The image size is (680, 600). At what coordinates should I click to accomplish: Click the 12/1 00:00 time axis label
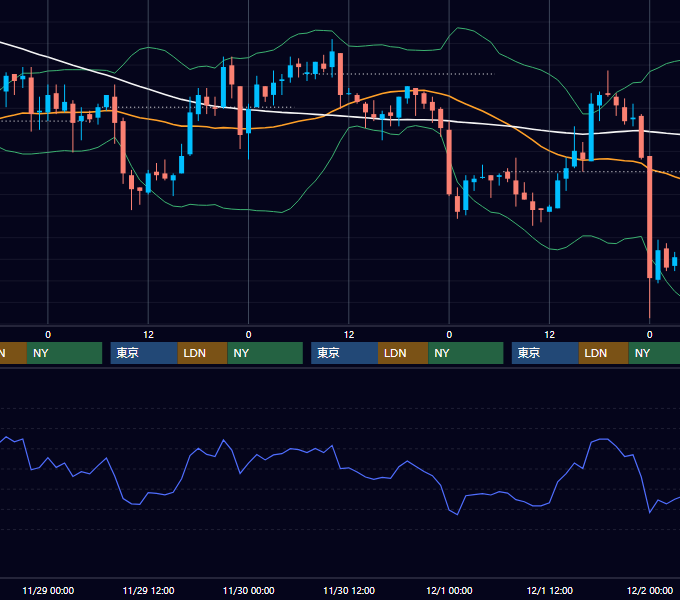pos(449,590)
